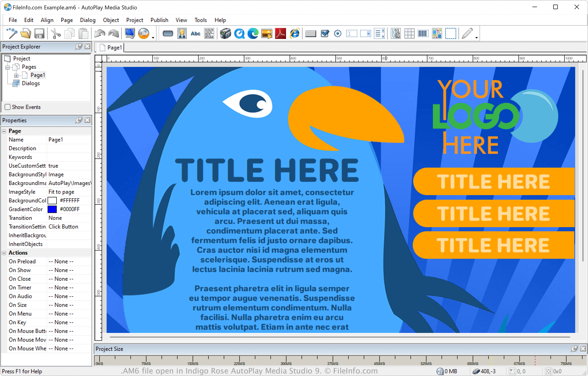
Task: Collapse the Actions properties section
Action: (x=4, y=253)
